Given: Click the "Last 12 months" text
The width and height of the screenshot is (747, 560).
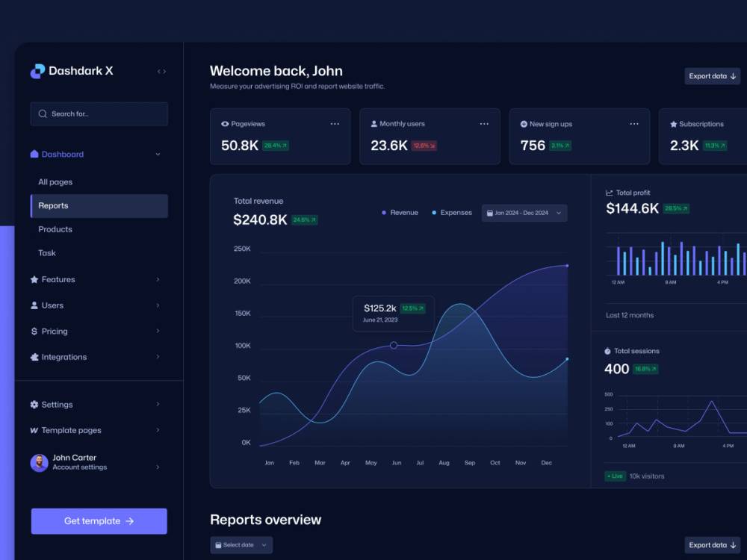Looking at the screenshot, I should 630,315.
